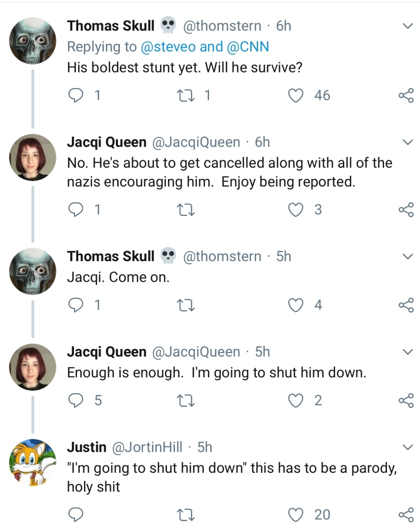Reply to Jacqi's "He's about to get cancelled" tweet

76,210
